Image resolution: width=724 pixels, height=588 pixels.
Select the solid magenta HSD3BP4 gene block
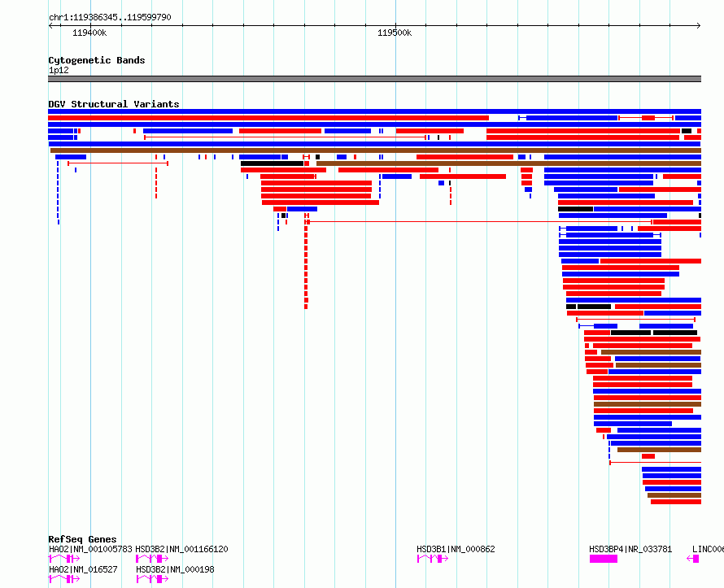coord(604,559)
